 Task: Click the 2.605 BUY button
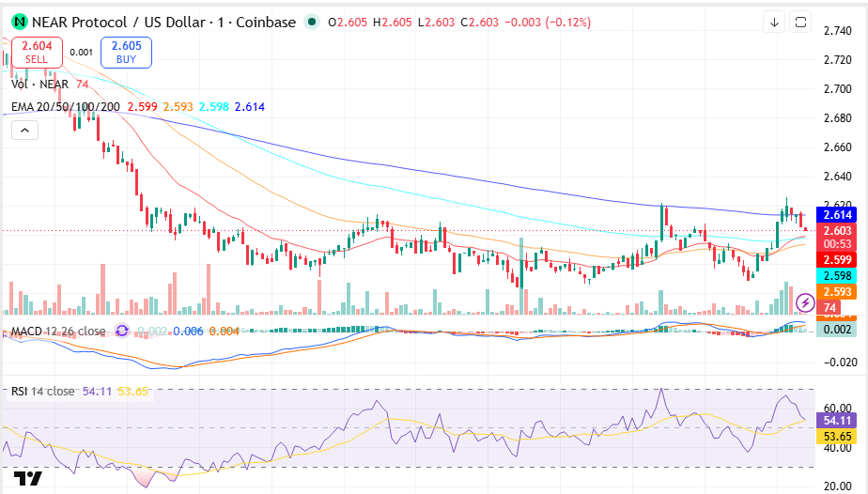(126, 52)
